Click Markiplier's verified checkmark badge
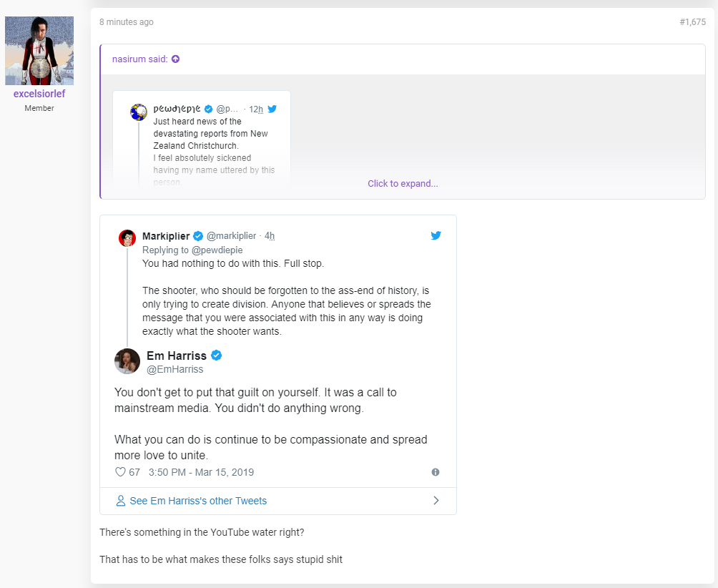718x588 pixels. coord(198,236)
